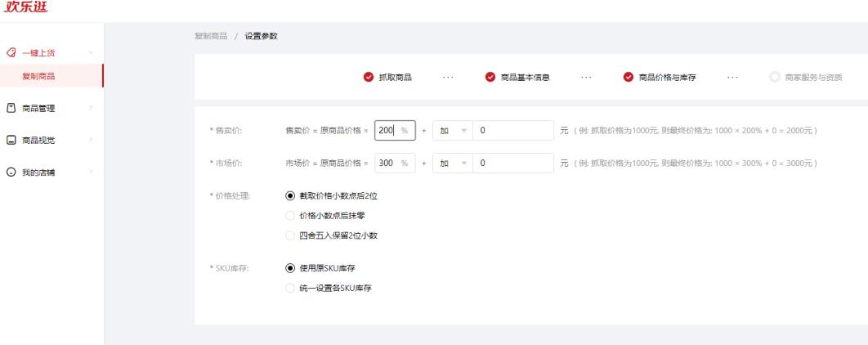
Task: Expand the 商品管理 sidebar menu
Action: point(91,107)
